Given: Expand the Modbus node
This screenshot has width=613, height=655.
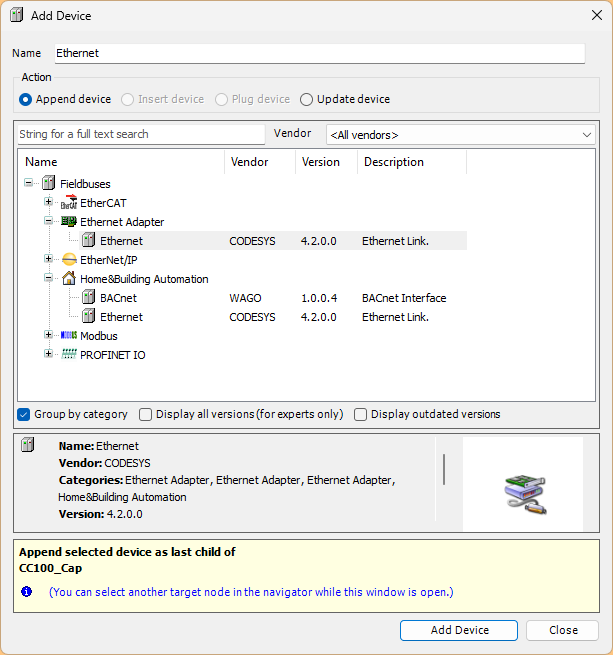Looking at the screenshot, I should click(x=48, y=335).
